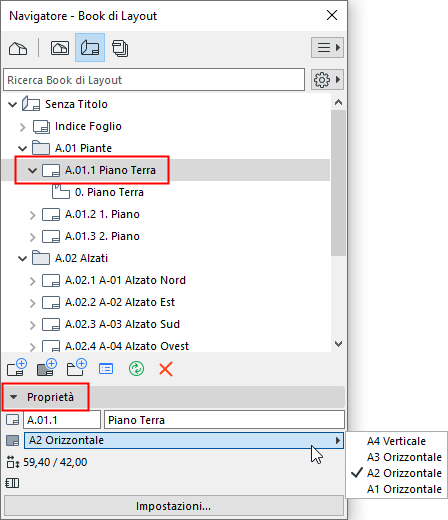
Task: Open the gear options dropdown button
Action: [327, 80]
